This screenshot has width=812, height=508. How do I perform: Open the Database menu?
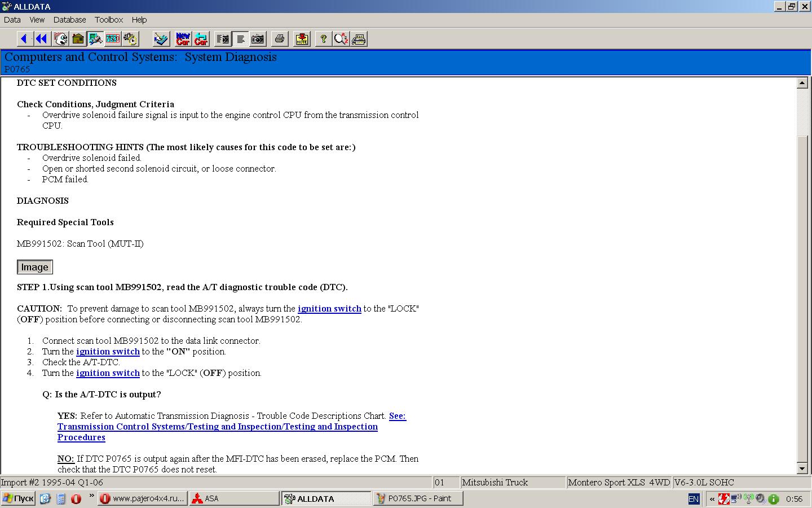69,20
